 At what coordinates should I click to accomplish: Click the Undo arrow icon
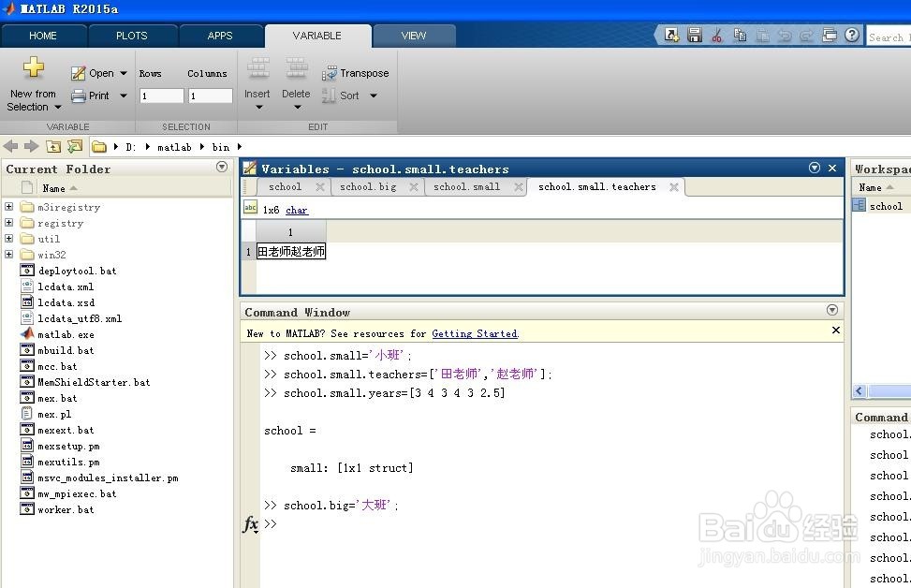785,36
